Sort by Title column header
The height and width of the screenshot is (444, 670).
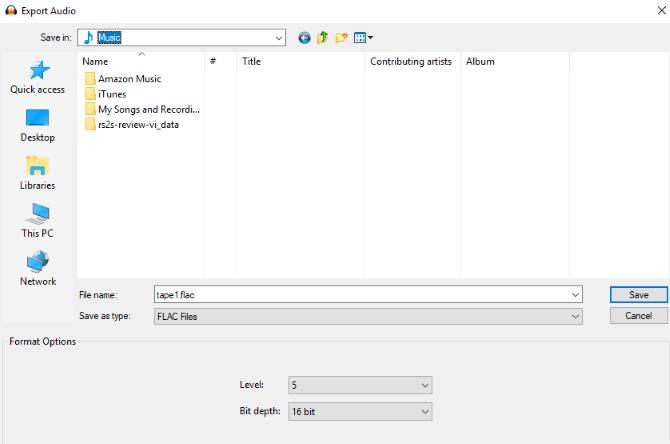pos(300,62)
